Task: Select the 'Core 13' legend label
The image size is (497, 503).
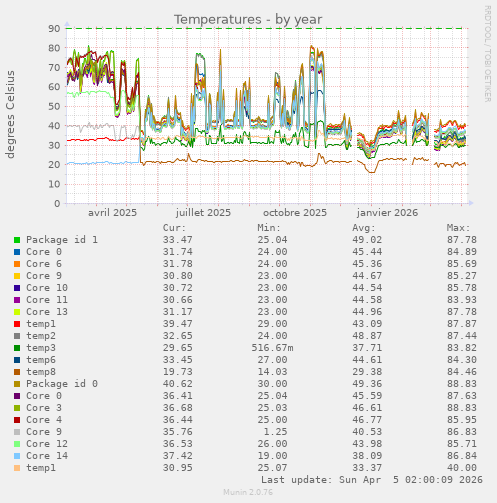Action: [x=47, y=312]
